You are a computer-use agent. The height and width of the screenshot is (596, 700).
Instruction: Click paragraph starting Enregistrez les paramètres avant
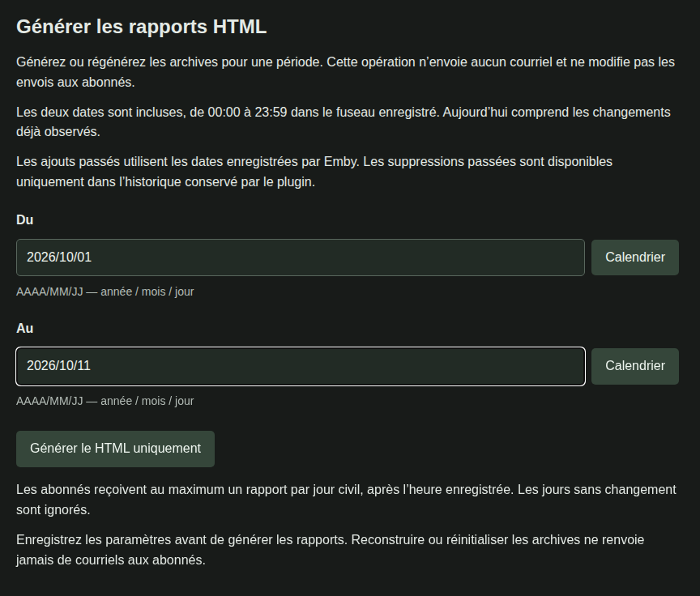click(331, 550)
